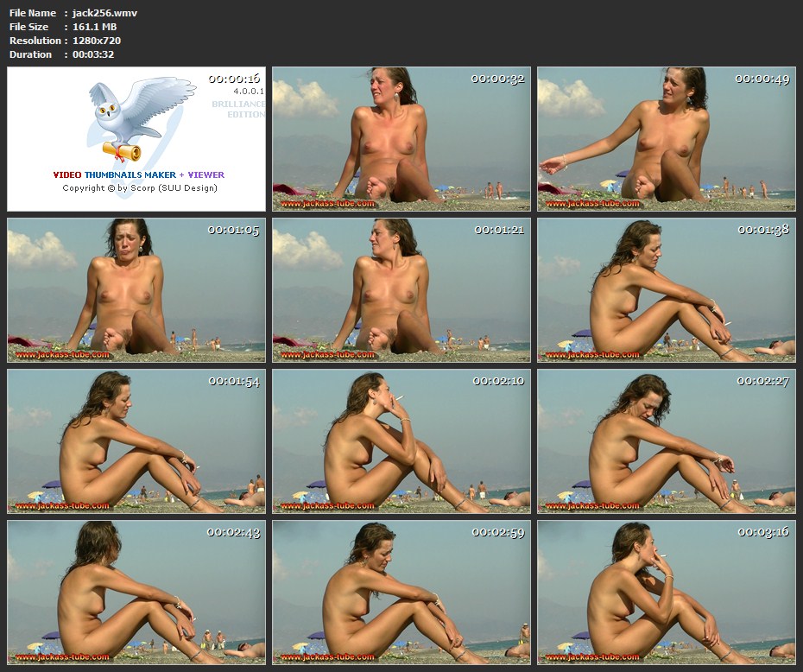Click the Copyright by Scorp (SUU Design) text
Screen dimensions: 803x672
139,187
